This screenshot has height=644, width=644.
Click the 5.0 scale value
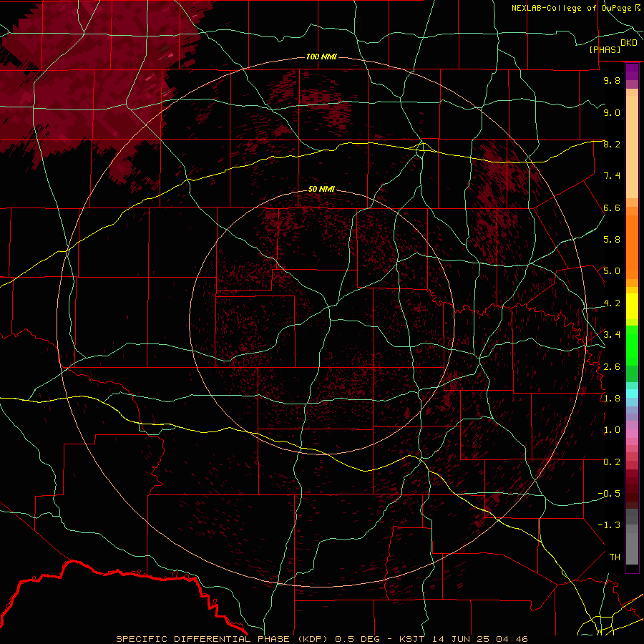pos(612,271)
